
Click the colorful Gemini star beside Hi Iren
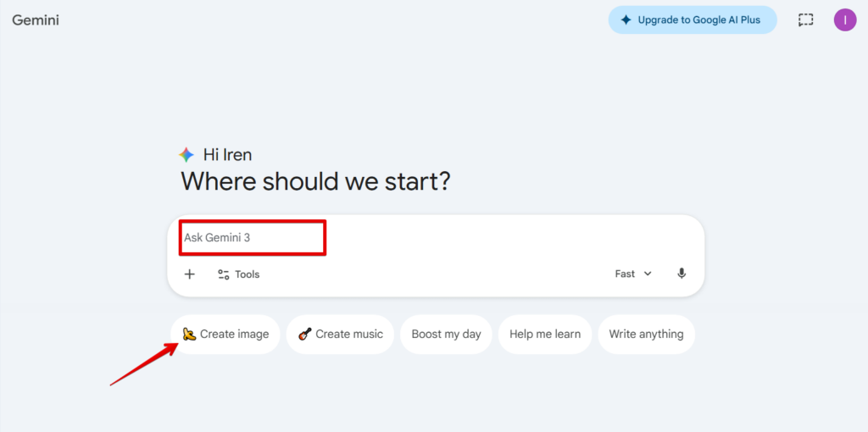[186, 155]
